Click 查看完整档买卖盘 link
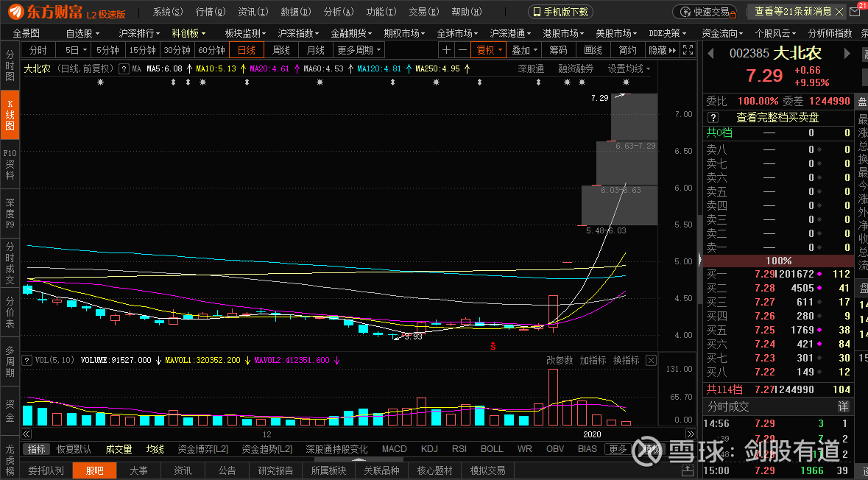This screenshot has height=480, width=868. pos(777,117)
